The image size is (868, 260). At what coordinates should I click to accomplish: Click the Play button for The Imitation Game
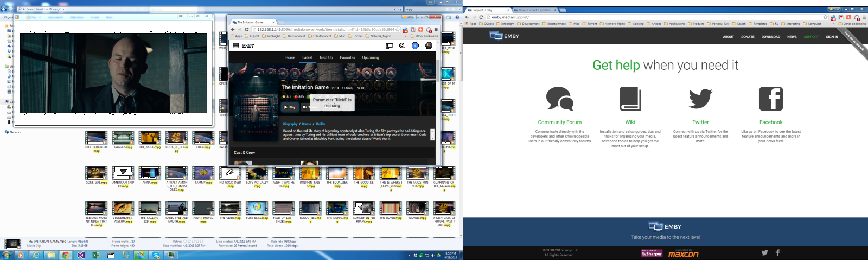click(290, 107)
